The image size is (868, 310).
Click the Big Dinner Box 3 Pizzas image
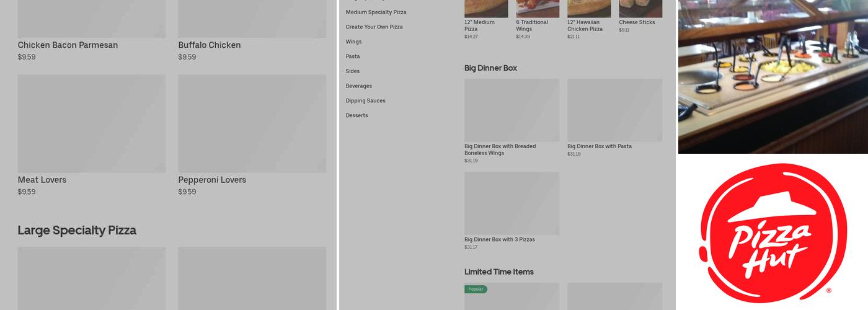pos(511,203)
